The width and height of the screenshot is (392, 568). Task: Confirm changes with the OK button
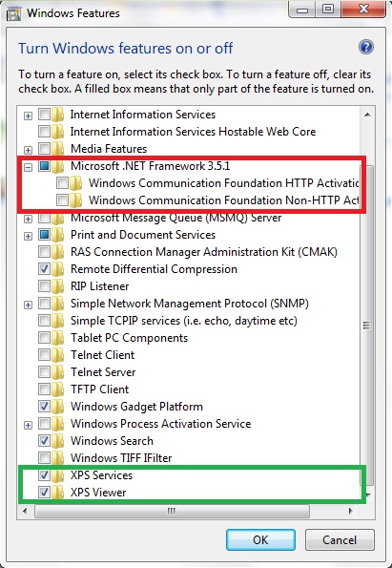coord(260,539)
